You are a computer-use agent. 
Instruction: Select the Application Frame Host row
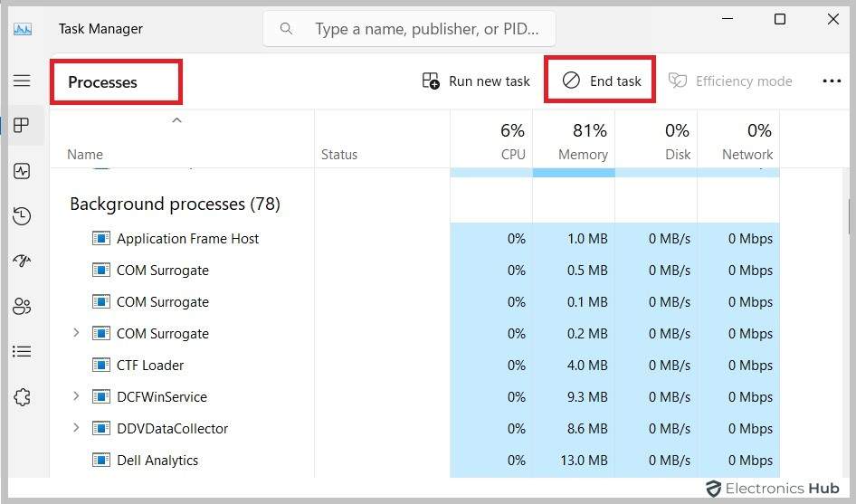(415, 239)
